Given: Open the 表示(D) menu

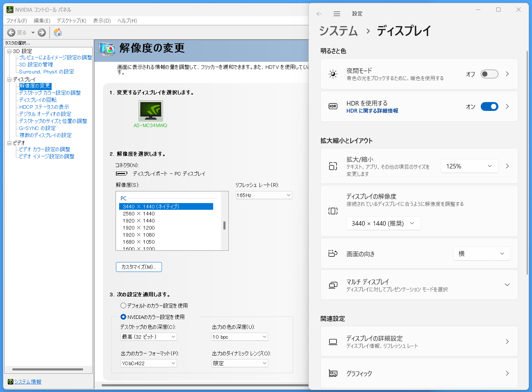Looking at the screenshot, I should 102,20.
